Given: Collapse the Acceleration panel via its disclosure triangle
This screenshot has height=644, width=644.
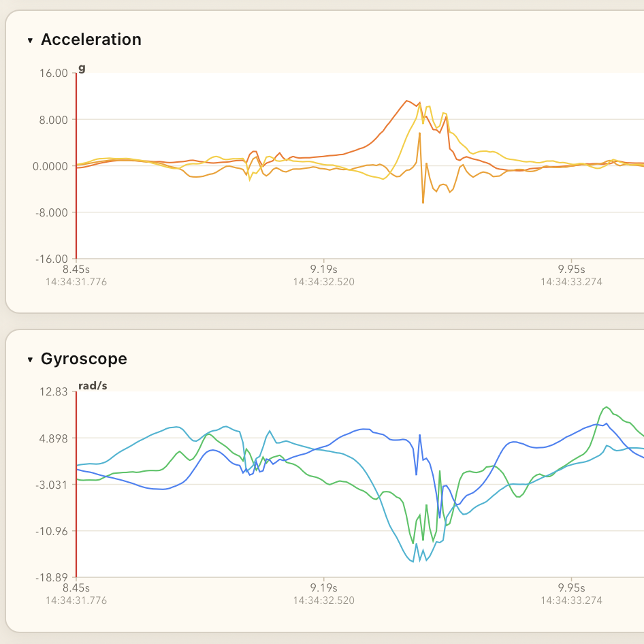Looking at the screenshot, I should point(30,40).
